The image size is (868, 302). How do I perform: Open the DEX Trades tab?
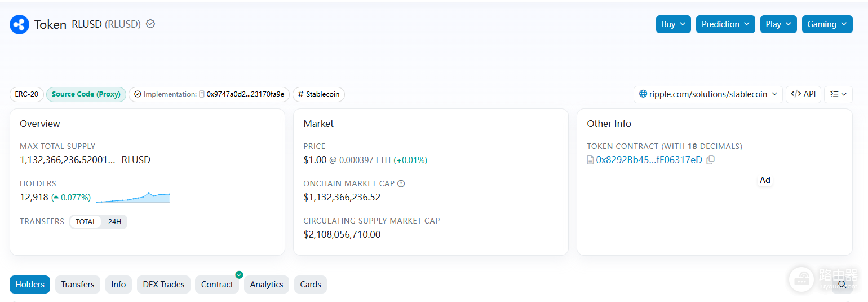[164, 285]
